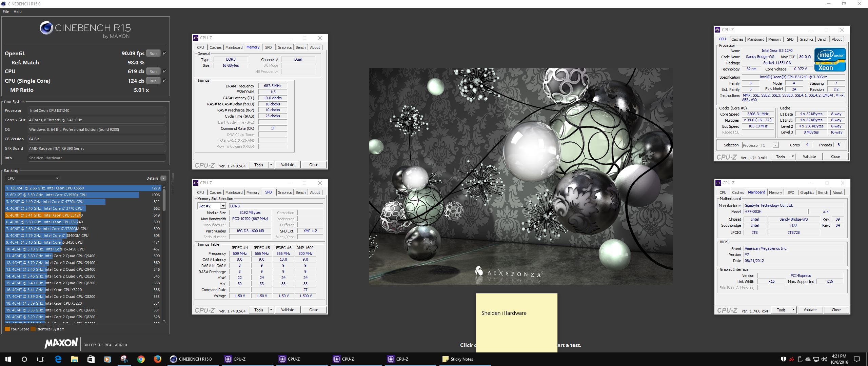Click the Cinebench R15 sphere logo
The image size is (868, 366).
(x=46, y=28)
